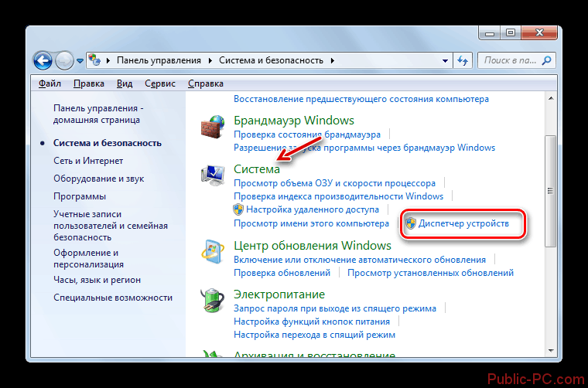Click the Forward navigation arrow button

pyautogui.click(x=64, y=60)
